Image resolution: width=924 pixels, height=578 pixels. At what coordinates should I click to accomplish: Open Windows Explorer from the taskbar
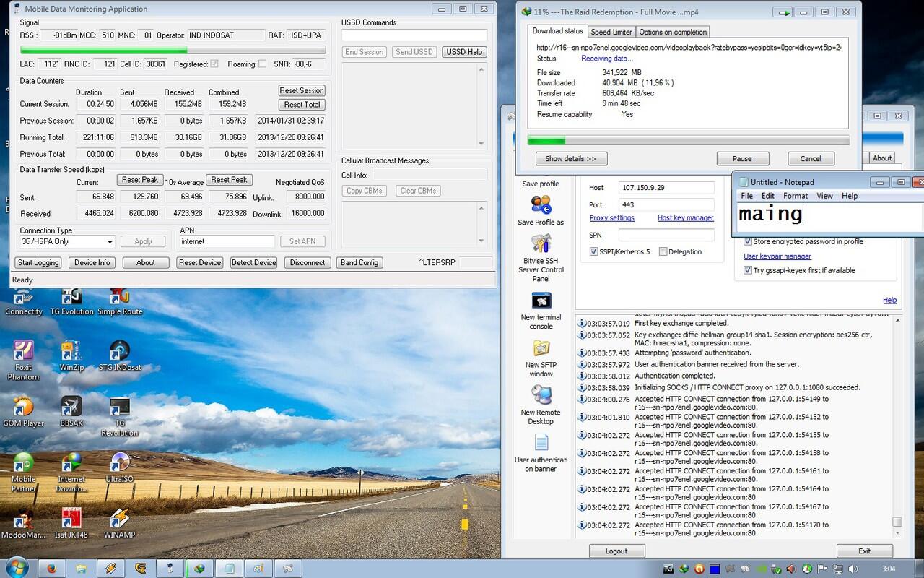(82, 569)
